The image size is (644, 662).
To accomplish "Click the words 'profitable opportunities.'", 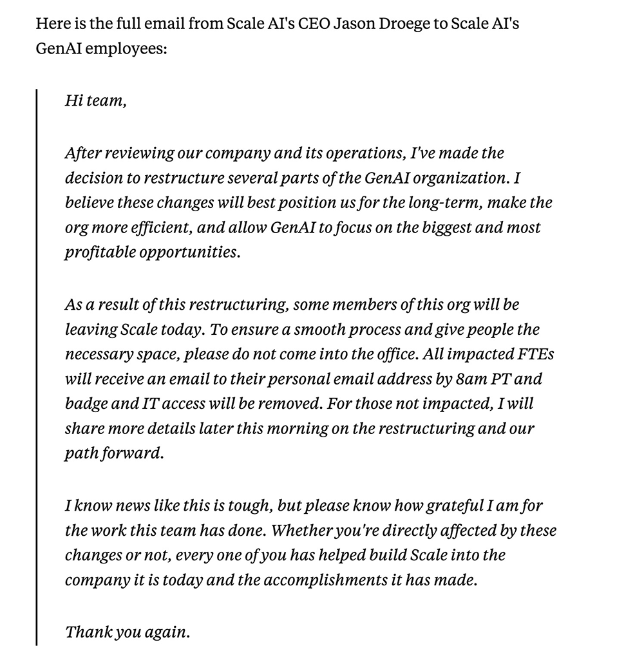I will [x=153, y=252].
